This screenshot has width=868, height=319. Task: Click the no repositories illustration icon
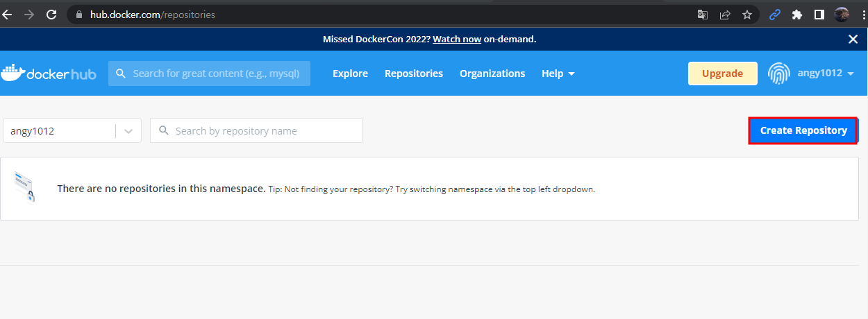(x=24, y=187)
